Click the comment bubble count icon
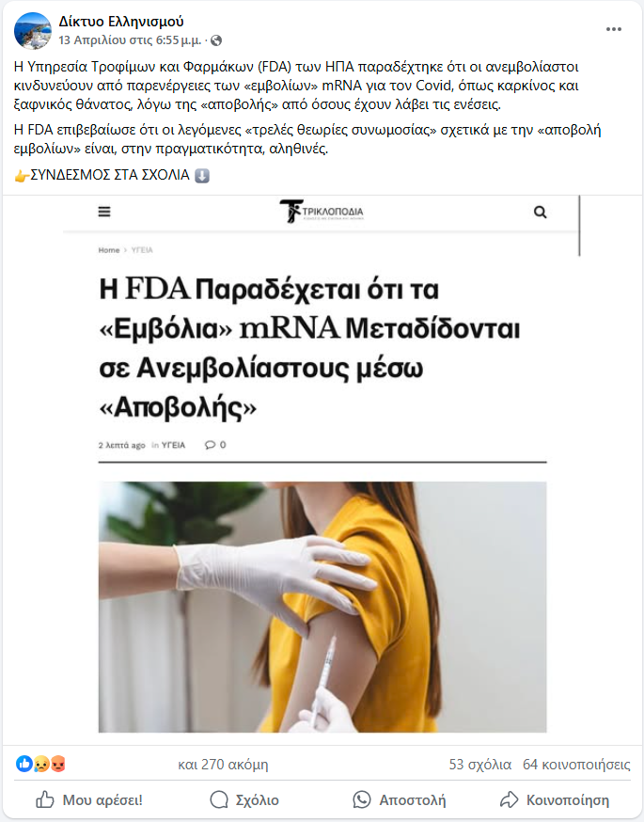This screenshot has height=822, width=644. click(215, 445)
